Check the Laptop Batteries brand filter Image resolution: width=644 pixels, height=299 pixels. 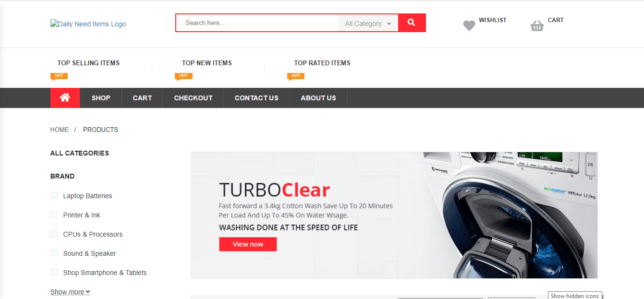click(54, 195)
